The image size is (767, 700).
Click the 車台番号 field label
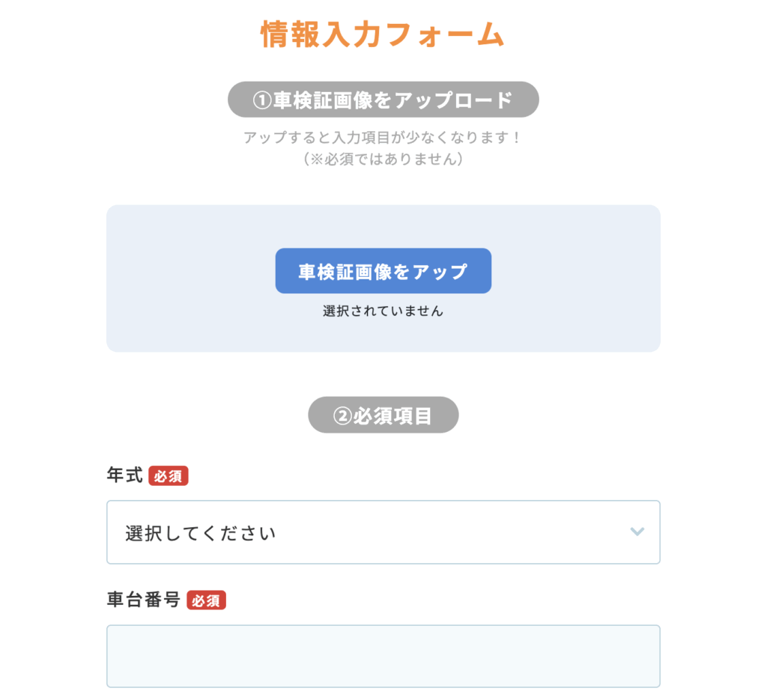click(x=143, y=600)
